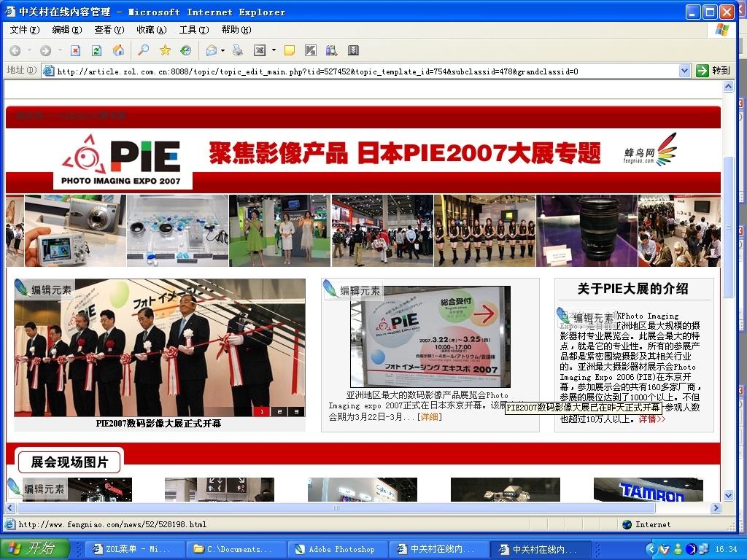Open the 文件 menu

(25, 30)
